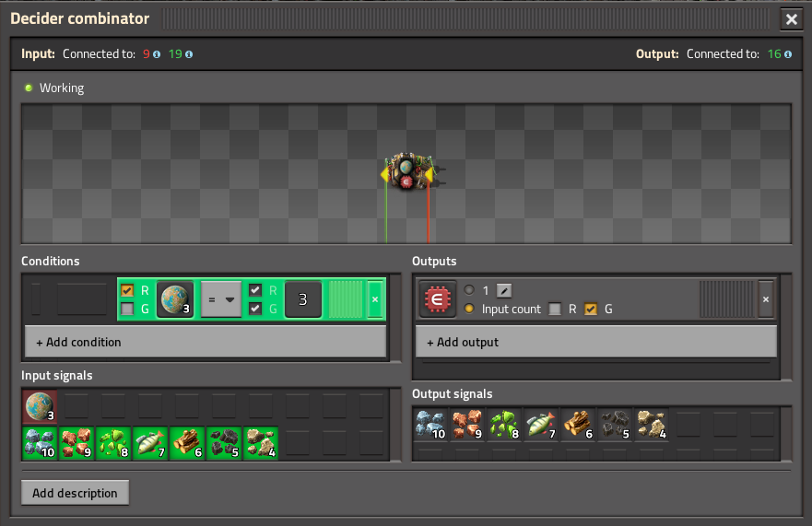Screen dimensions: 812x526
Task: Click the Working status text
Action: (62, 88)
